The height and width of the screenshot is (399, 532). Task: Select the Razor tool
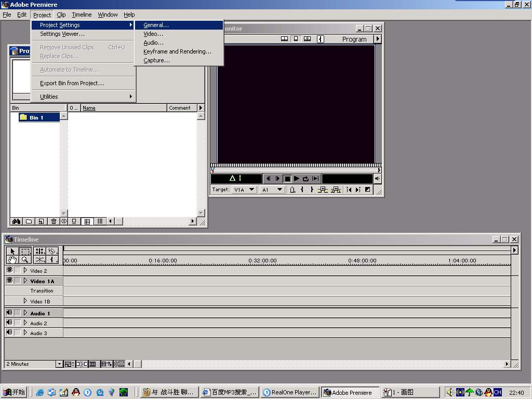(52, 251)
